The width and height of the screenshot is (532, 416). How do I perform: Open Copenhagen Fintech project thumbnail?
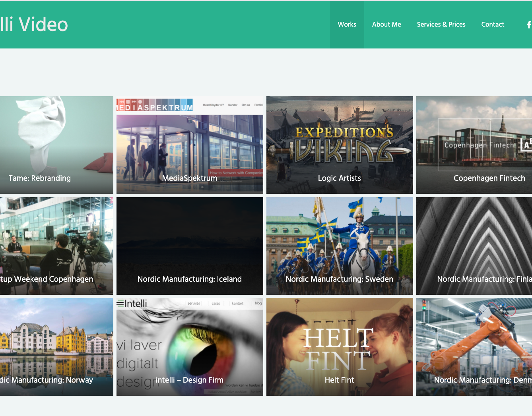pyautogui.click(x=474, y=145)
